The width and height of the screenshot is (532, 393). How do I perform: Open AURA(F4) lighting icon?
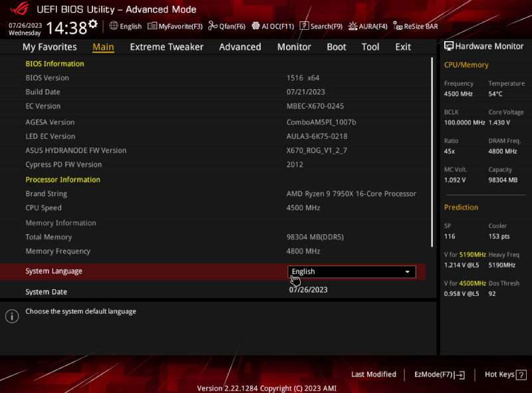point(353,26)
